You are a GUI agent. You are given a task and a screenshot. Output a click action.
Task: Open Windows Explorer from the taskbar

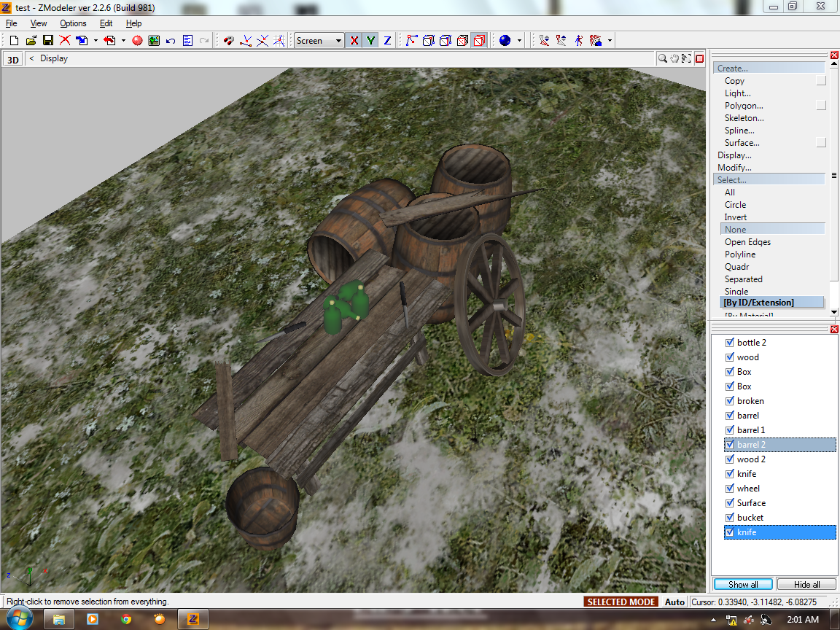(58, 619)
